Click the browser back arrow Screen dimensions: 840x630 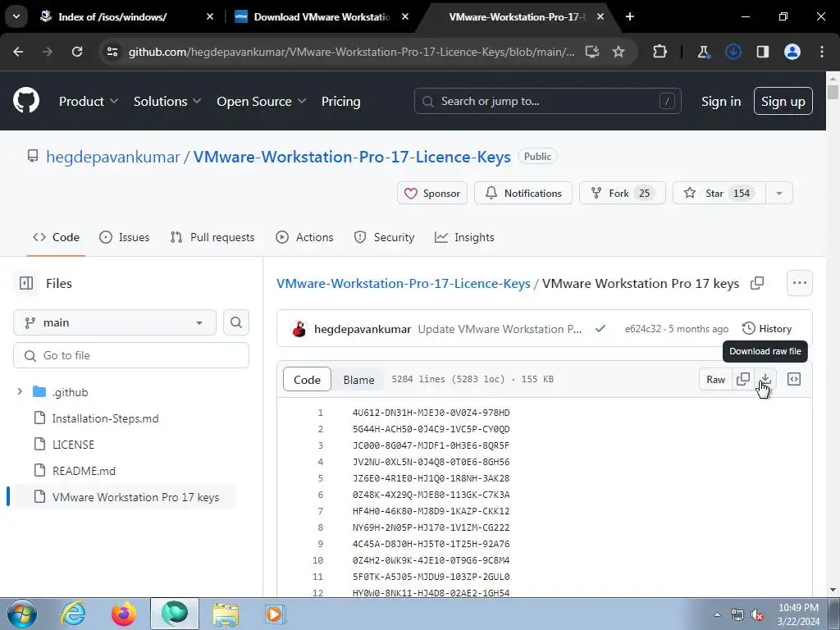pyautogui.click(x=18, y=52)
